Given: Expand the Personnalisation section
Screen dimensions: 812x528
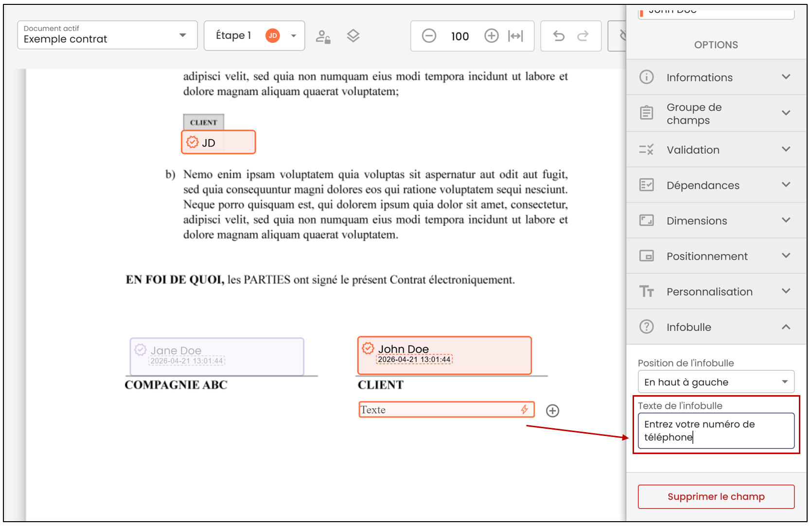Looking at the screenshot, I should 716,291.
